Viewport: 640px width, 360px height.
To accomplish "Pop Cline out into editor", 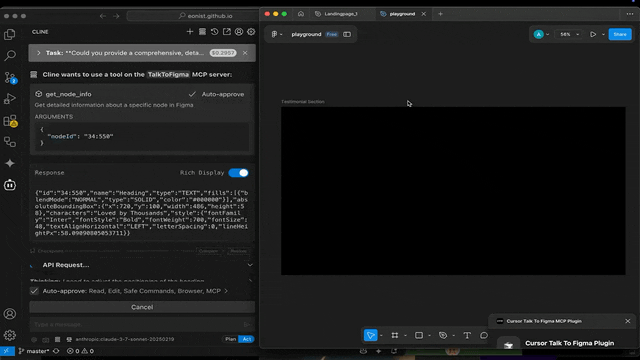I will pyautogui.click(x=227, y=31).
